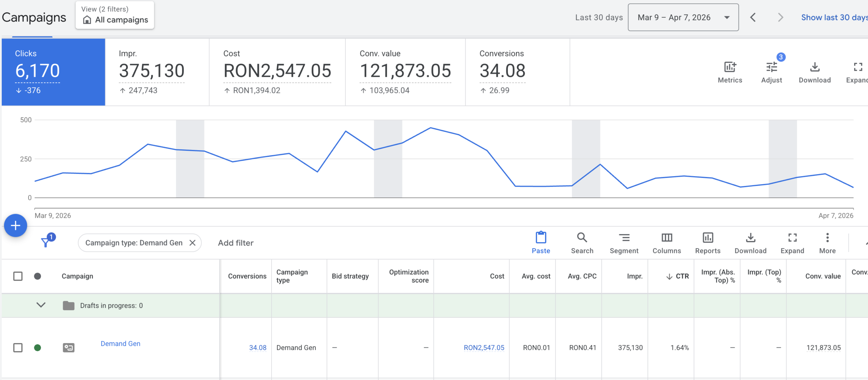Toggle the green campaign status dot
The width and height of the screenshot is (868, 380).
click(38, 347)
